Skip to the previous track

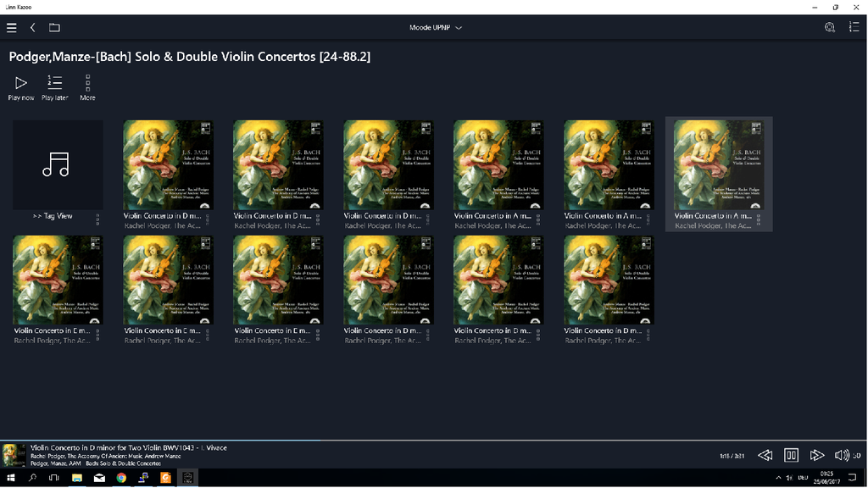coord(765,455)
